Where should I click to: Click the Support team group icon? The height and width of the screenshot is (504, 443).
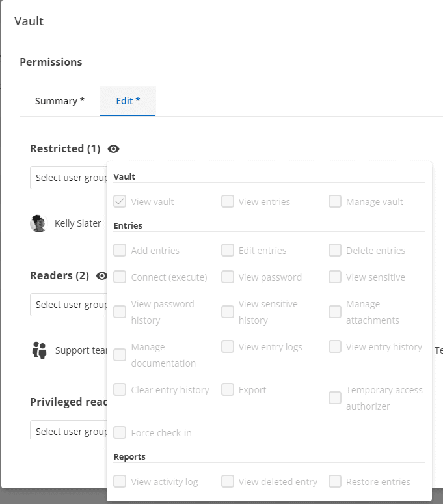click(39, 350)
